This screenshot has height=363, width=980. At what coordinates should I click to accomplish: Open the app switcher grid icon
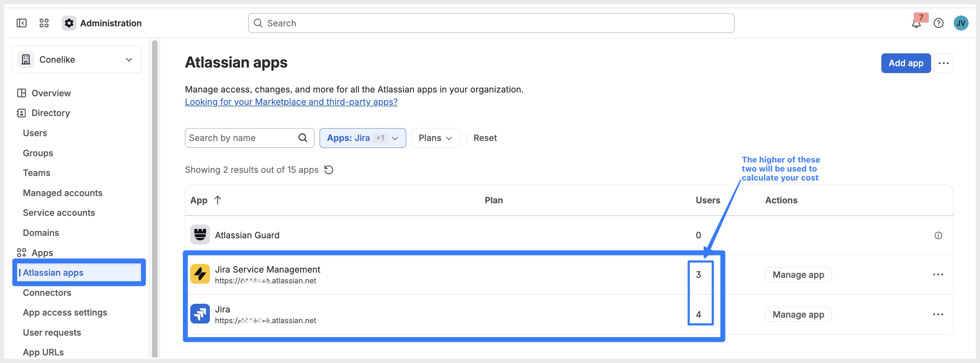[44, 23]
